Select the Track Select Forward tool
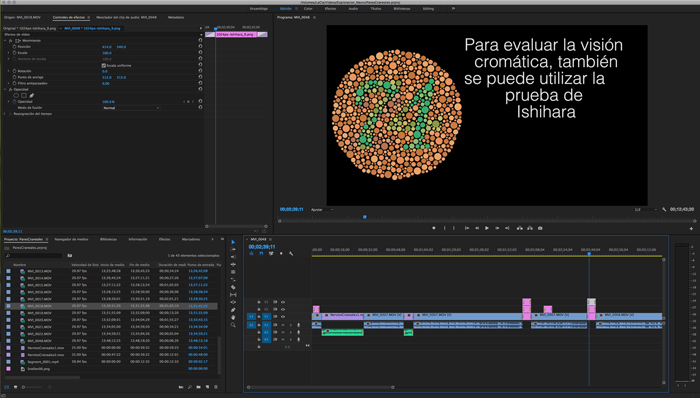 point(233,249)
